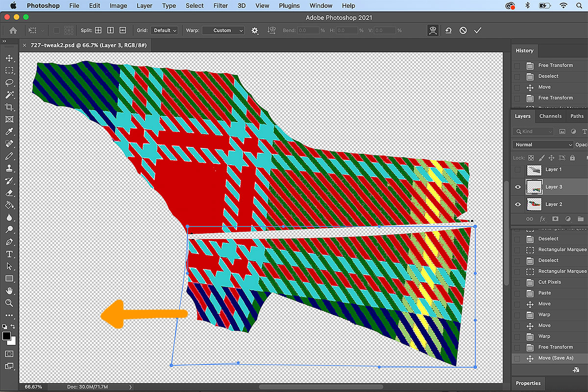Show Layer 1 by clicking visibility box
The height and width of the screenshot is (392, 588).
[x=518, y=170]
